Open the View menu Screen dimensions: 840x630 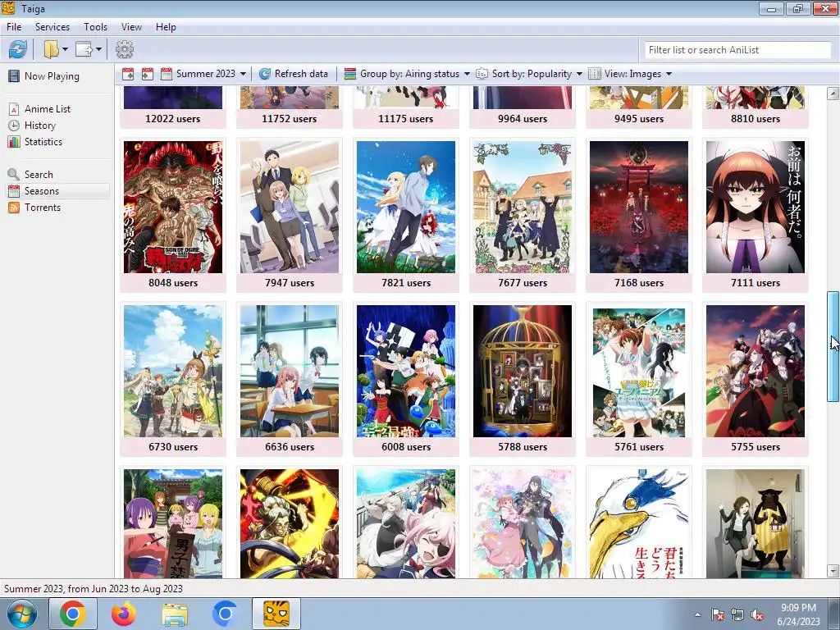point(131,27)
